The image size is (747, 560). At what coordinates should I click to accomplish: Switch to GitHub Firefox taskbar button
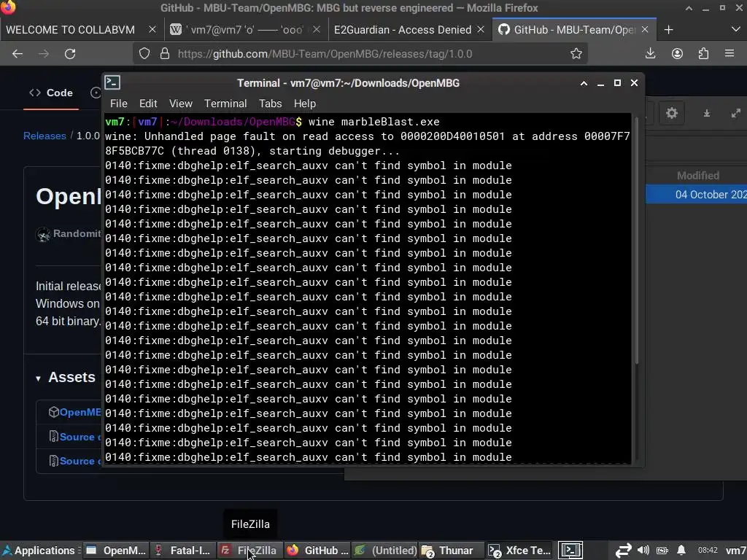click(x=317, y=551)
